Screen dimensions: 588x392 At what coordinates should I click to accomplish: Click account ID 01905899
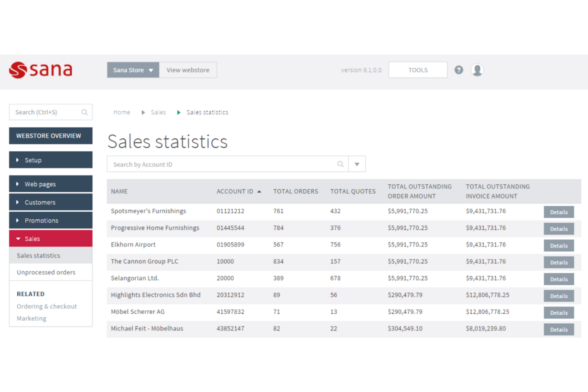(x=230, y=245)
